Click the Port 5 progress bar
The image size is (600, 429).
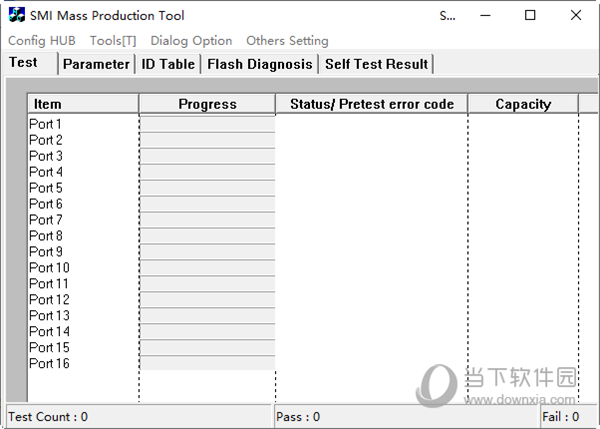click(x=207, y=188)
